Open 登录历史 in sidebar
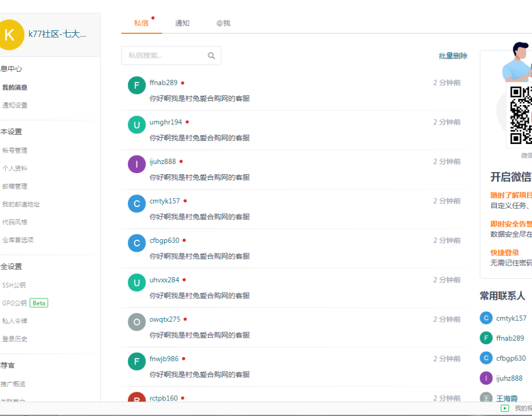Image resolution: width=532 pixels, height=416 pixels. pos(15,339)
